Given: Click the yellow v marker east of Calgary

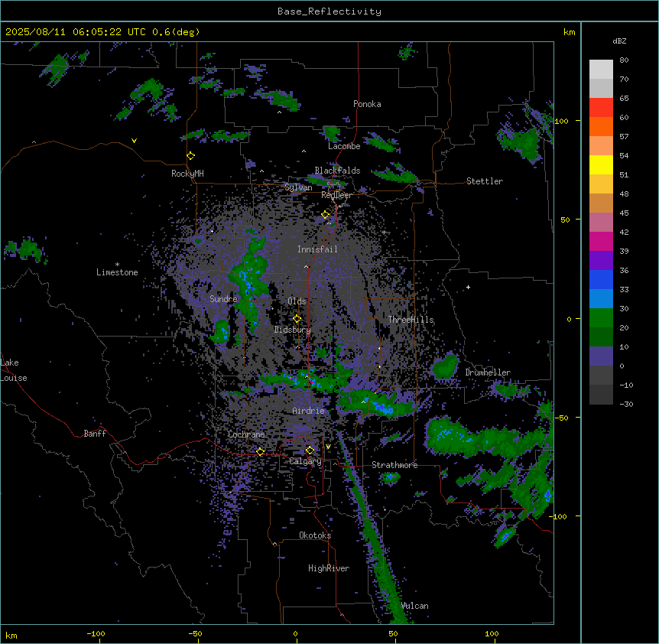Looking at the screenshot, I should (328, 447).
